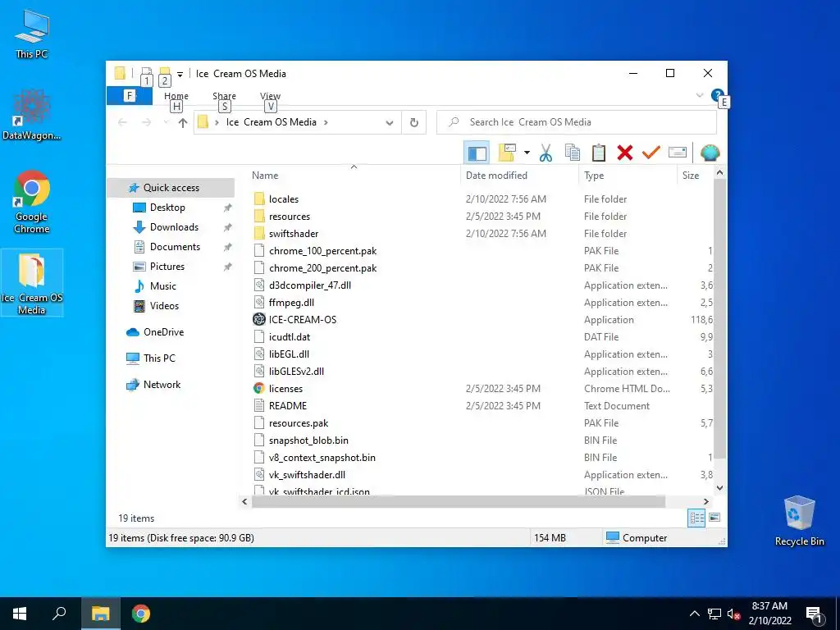Toggle the preview pane toolbar icon

pyautogui.click(x=477, y=153)
